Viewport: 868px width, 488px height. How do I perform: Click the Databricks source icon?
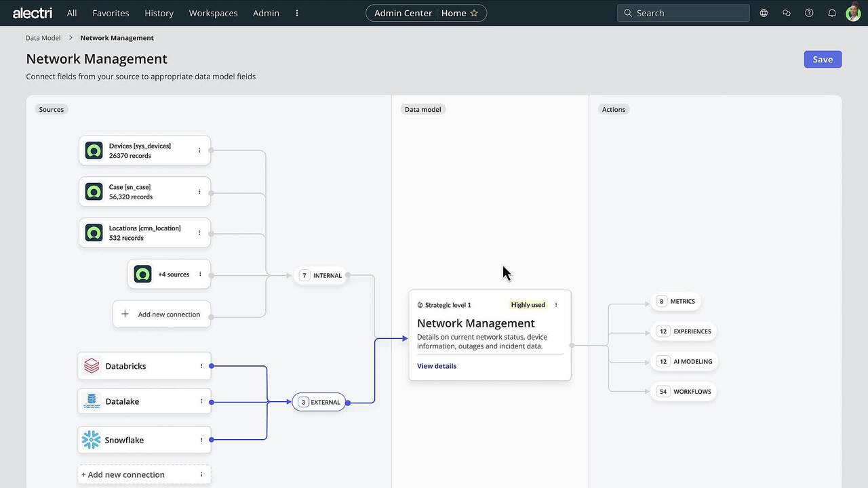coord(91,365)
